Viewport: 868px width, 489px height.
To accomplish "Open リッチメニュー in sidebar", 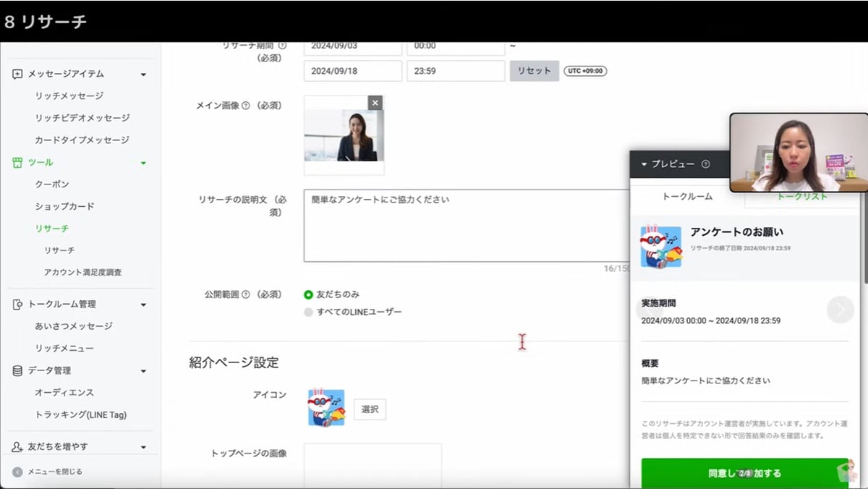I will tap(64, 349).
